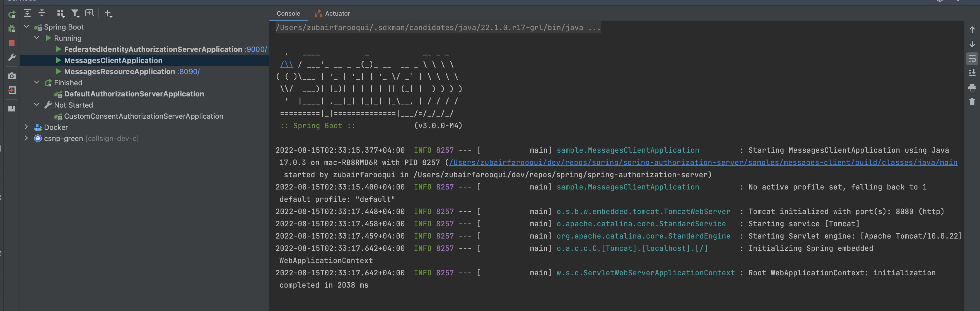
Task: Click the Exit icon with red arrow
Action: [x=12, y=91]
